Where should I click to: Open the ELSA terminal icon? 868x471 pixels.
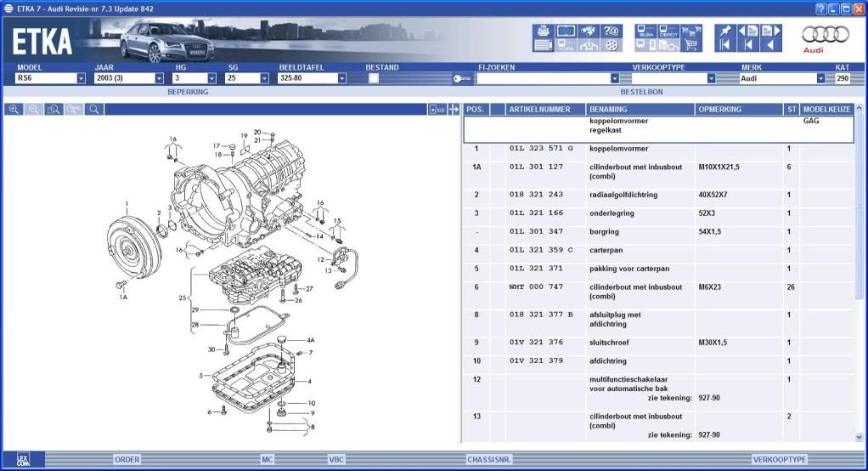645,31
